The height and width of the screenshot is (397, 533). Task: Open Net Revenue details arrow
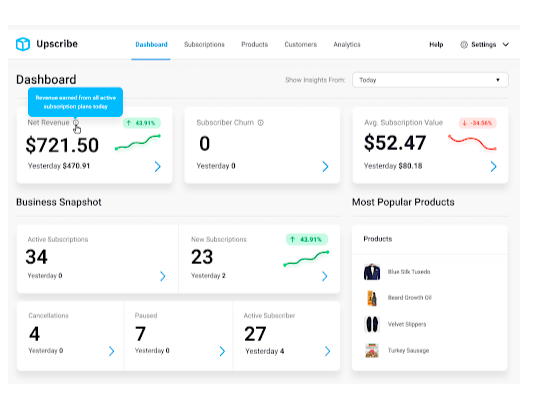pos(157,167)
